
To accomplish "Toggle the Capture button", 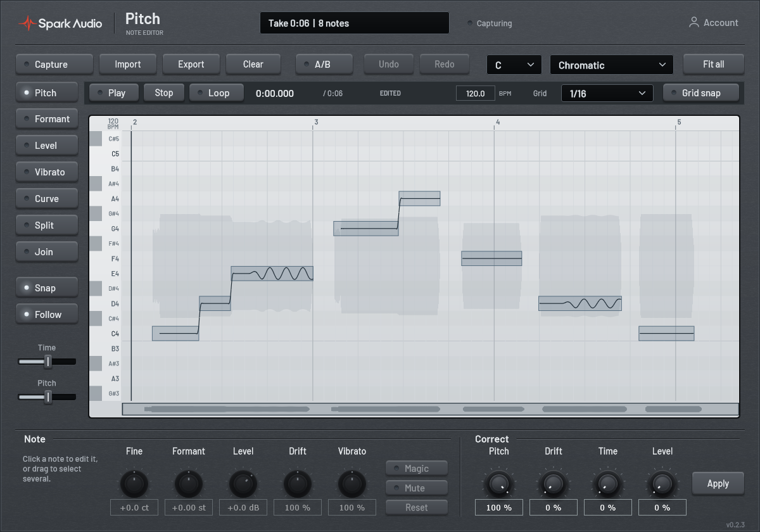I will click(x=54, y=64).
